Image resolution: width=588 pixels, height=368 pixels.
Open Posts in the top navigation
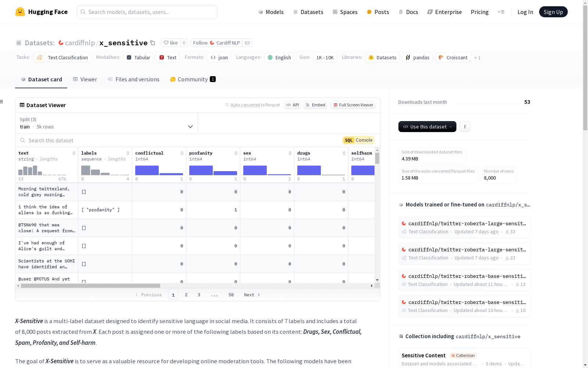[x=378, y=12]
